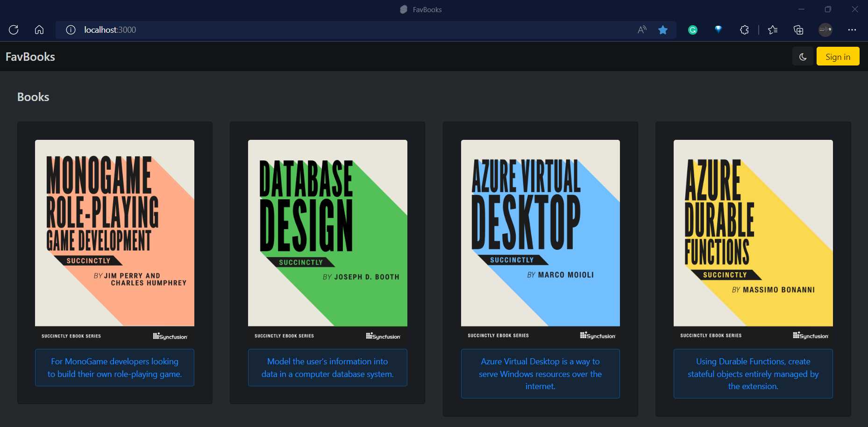
Task: Toggle dark mode with the moon icon
Action: pyautogui.click(x=802, y=56)
